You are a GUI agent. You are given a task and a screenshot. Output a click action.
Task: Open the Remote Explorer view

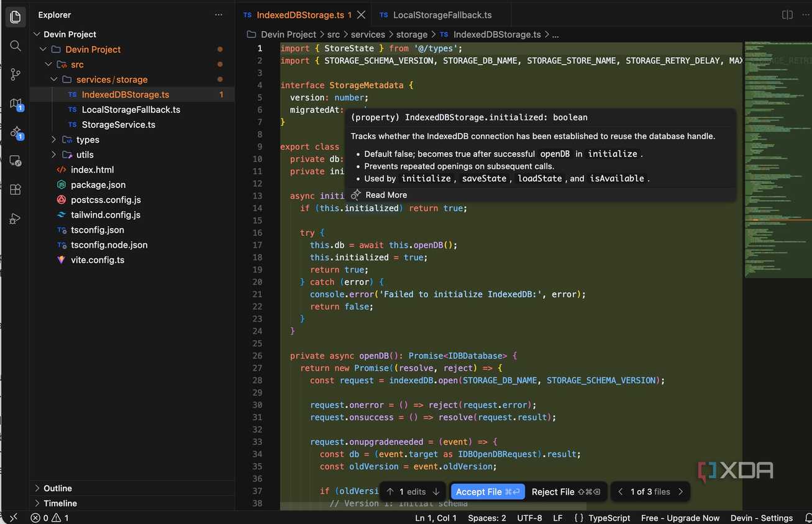[x=16, y=161]
